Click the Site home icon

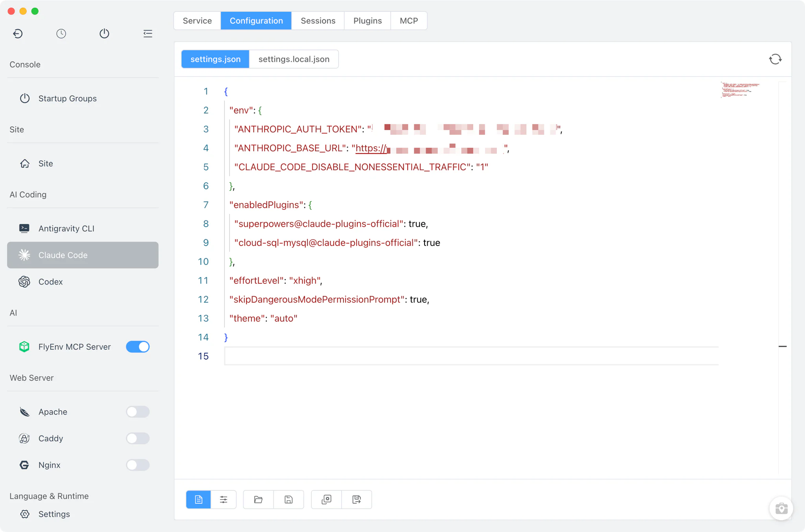[25, 163]
